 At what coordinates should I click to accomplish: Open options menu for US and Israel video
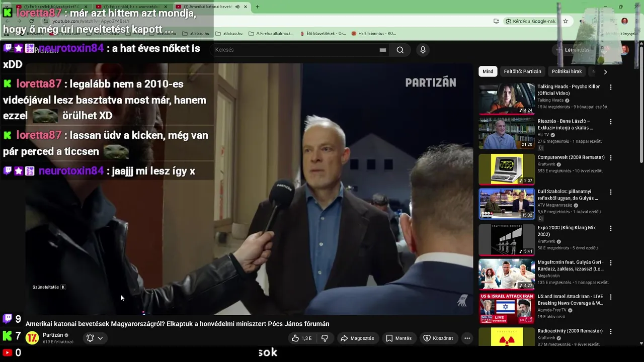click(611, 297)
